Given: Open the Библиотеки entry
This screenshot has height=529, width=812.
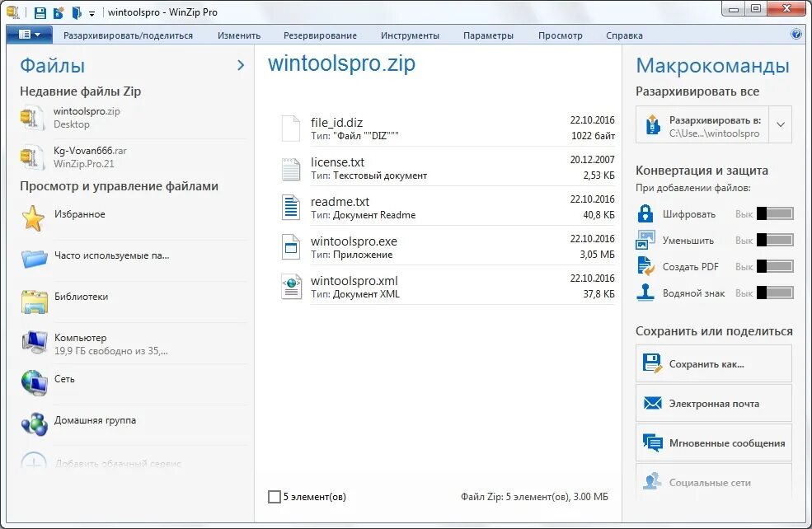Looking at the screenshot, I should point(133,300).
